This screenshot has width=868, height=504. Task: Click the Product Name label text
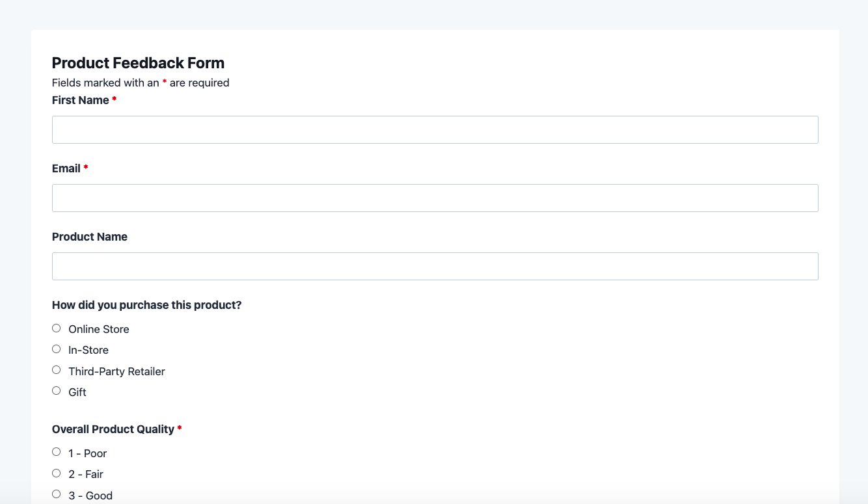[x=90, y=237]
